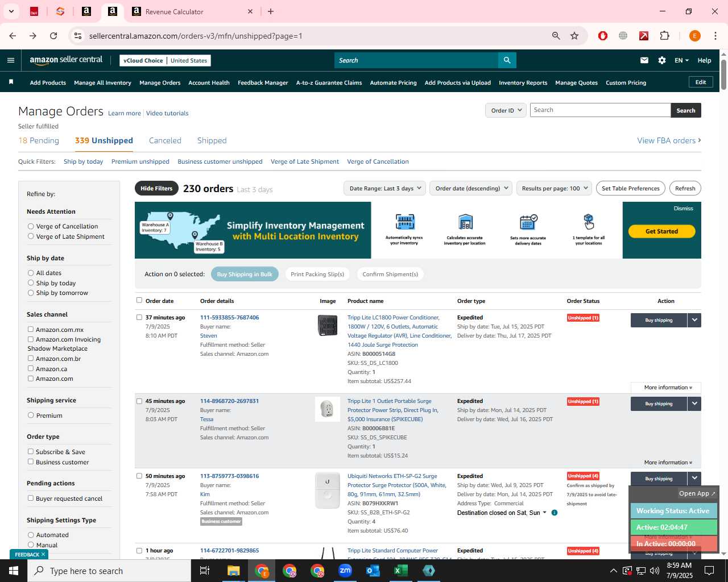Click the search magnifier button in header

[x=507, y=60]
